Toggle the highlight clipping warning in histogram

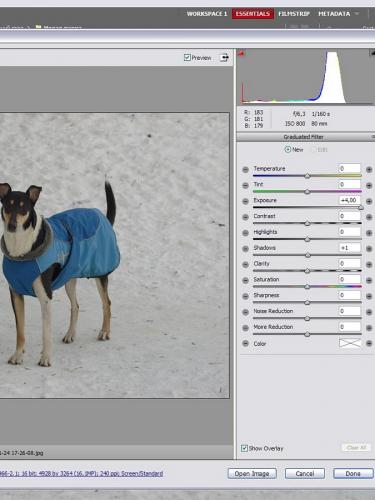click(x=372, y=53)
